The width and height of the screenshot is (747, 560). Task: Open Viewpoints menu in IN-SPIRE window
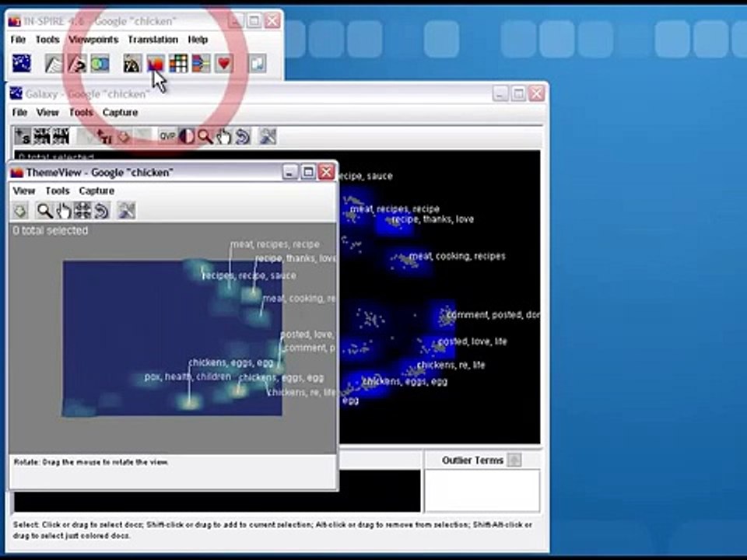click(93, 40)
